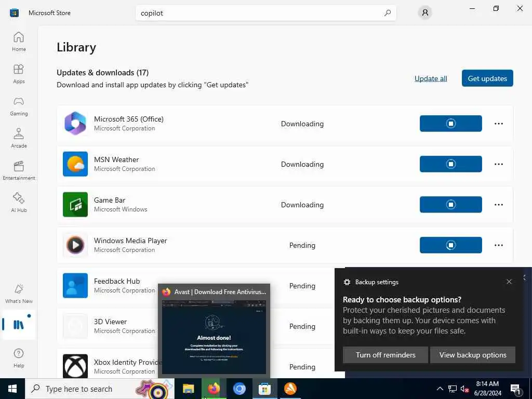The height and width of the screenshot is (399, 532).
Task: Click the MSN Weather app icon
Action: click(75, 164)
